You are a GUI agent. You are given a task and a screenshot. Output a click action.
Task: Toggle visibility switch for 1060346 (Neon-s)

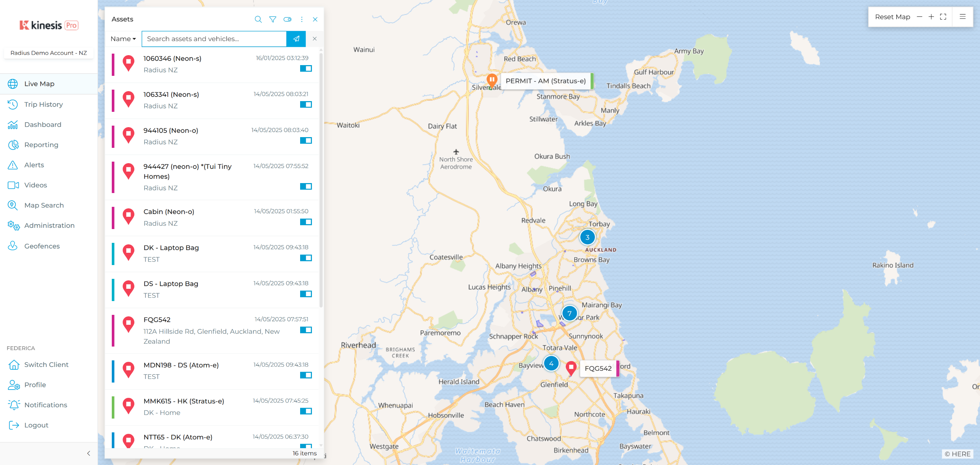coord(306,69)
